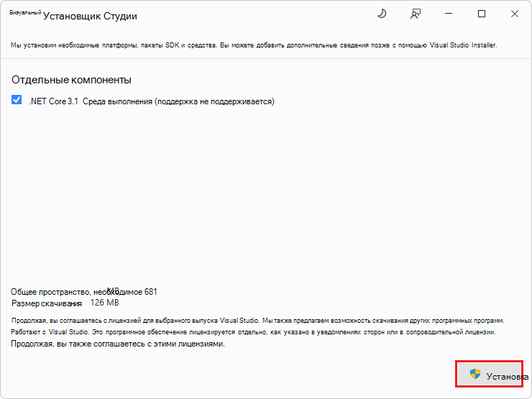Click the Установка install button
This screenshot has height=399, width=532.
click(489, 375)
